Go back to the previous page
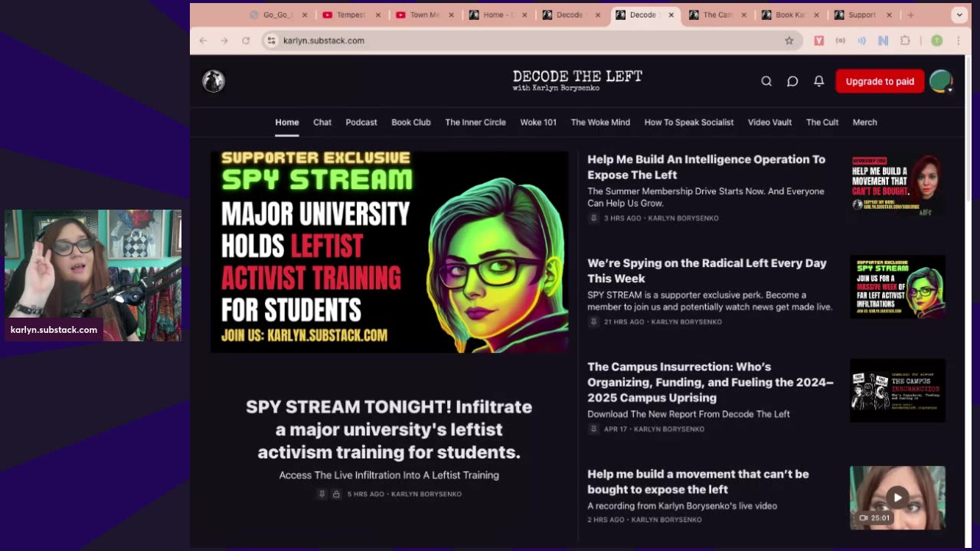Screen dimensions: 980x551 tap(203, 41)
